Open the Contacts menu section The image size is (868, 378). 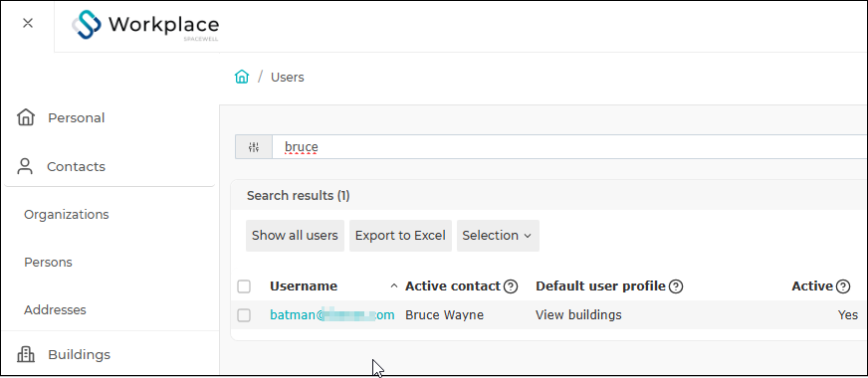(x=76, y=166)
